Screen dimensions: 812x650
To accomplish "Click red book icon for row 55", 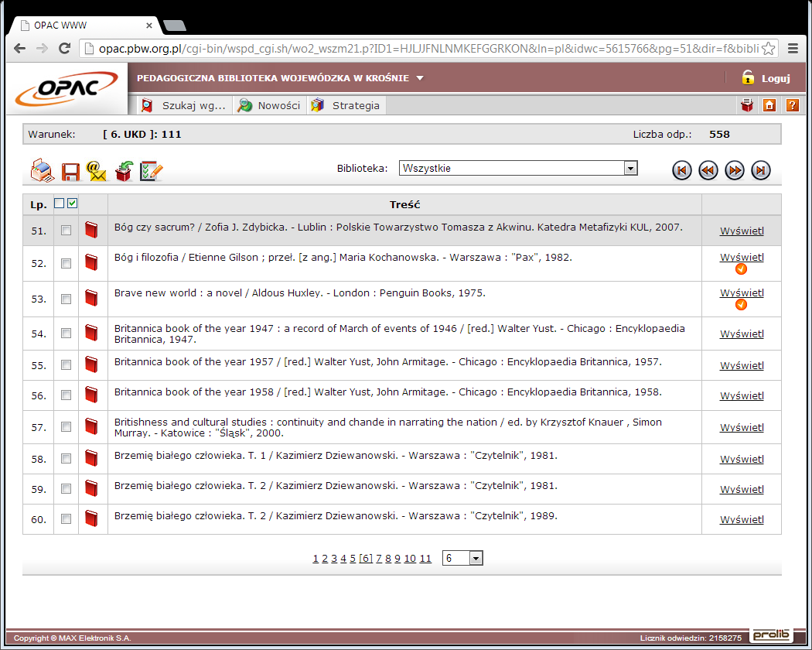I will [92, 364].
